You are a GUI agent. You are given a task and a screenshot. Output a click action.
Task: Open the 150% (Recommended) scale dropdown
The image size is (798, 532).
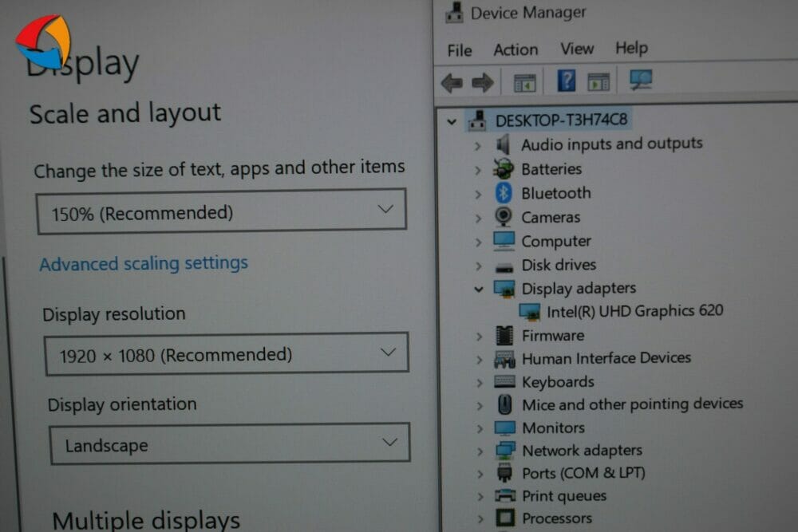(221, 211)
